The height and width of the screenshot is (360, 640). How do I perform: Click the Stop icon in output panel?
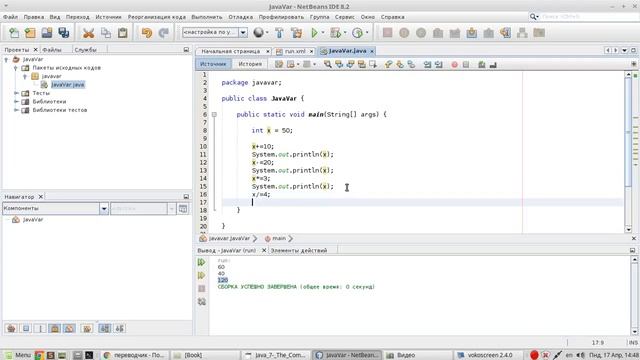[x=202, y=289]
